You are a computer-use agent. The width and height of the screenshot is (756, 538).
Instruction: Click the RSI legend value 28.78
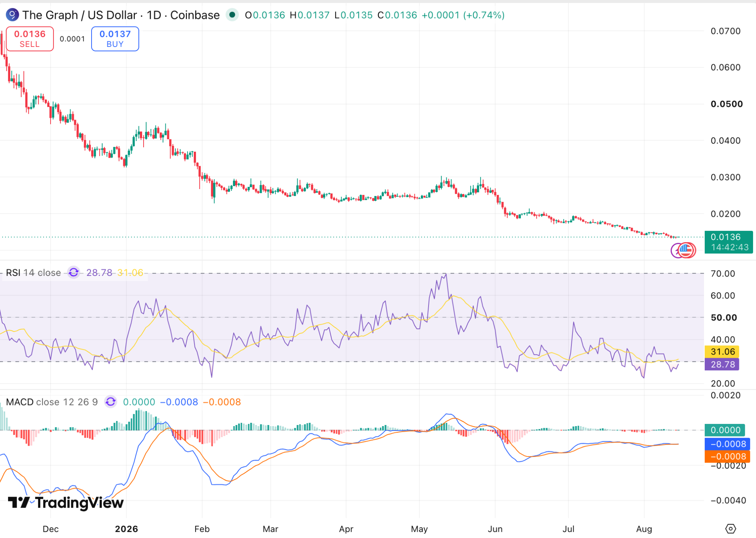click(99, 273)
